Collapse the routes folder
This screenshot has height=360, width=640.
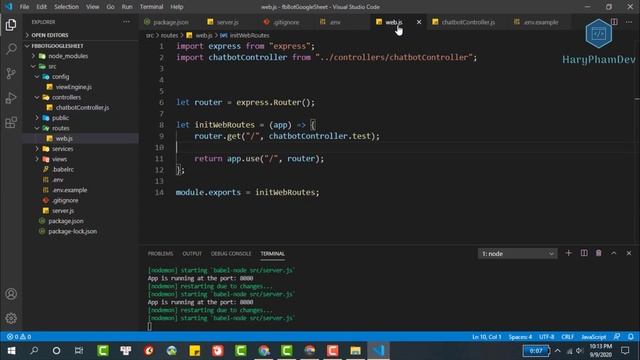(60, 128)
